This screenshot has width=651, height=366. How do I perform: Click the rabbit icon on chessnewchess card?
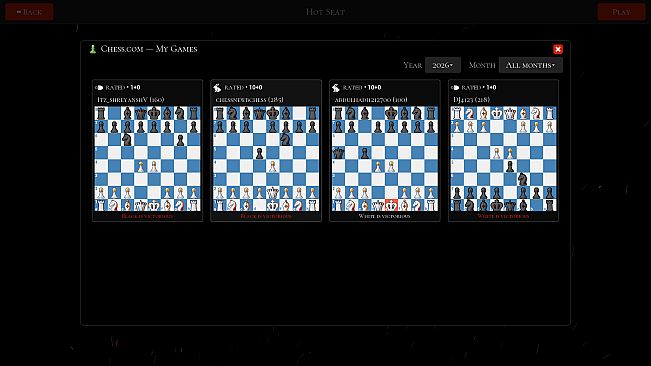[217, 88]
